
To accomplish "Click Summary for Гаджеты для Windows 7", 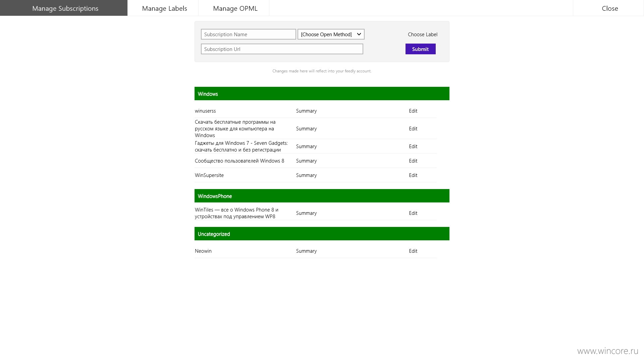I will (306, 146).
